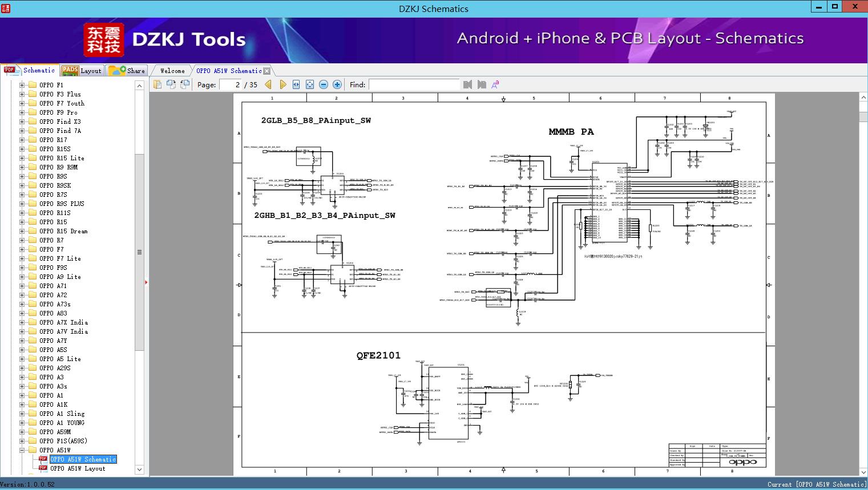Open the Welcome tab
This screenshot has width=868, height=490.
click(172, 71)
